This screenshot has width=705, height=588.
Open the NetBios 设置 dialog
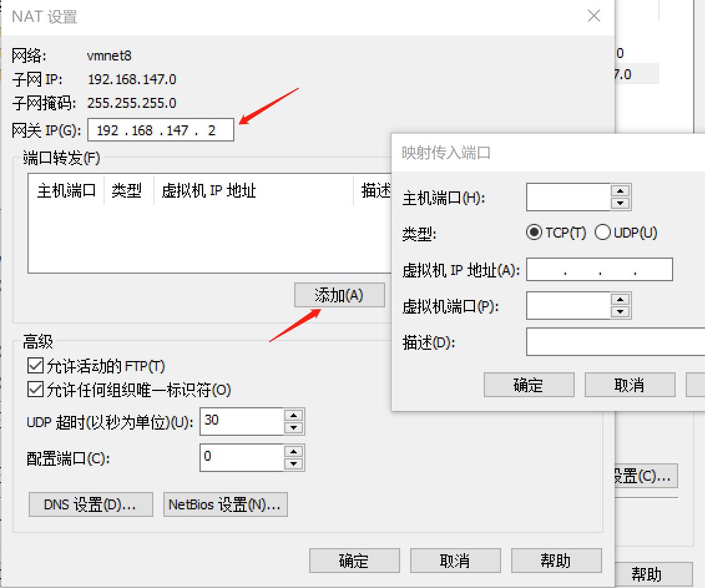pyautogui.click(x=225, y=504)
